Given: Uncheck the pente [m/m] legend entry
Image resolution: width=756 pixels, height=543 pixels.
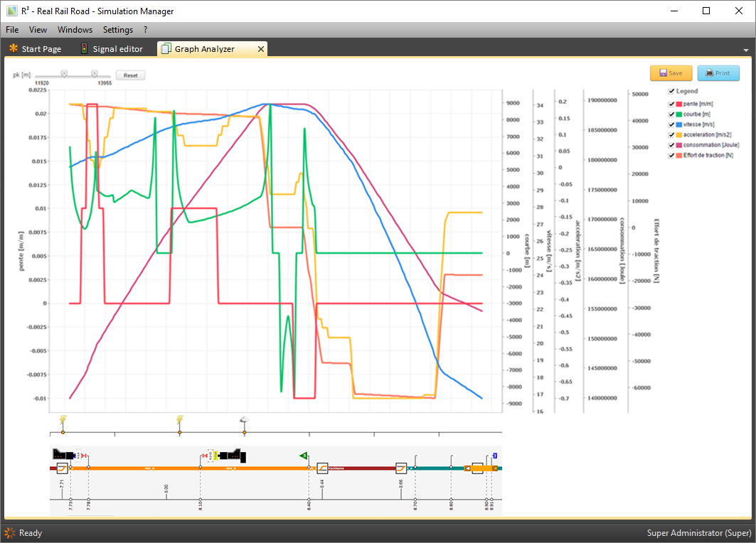Looking at the screenshot, I should [671, 104].
